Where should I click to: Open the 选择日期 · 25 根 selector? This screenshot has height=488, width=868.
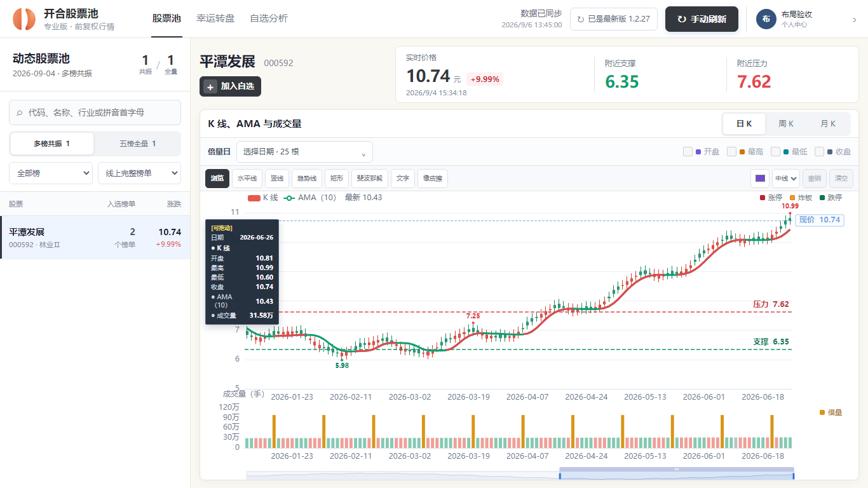[x=304, y=152]
